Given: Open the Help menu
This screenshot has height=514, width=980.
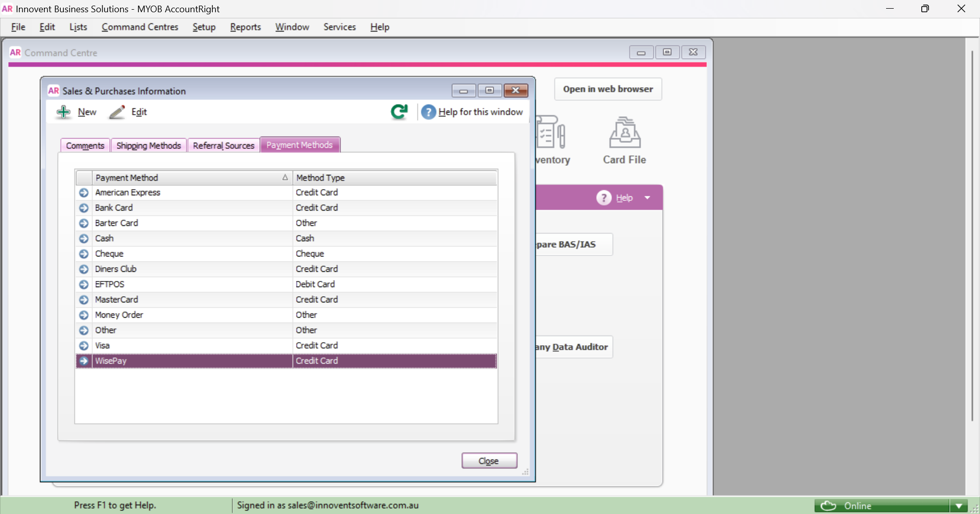Looking at the screenshot, I should [380, 27].
